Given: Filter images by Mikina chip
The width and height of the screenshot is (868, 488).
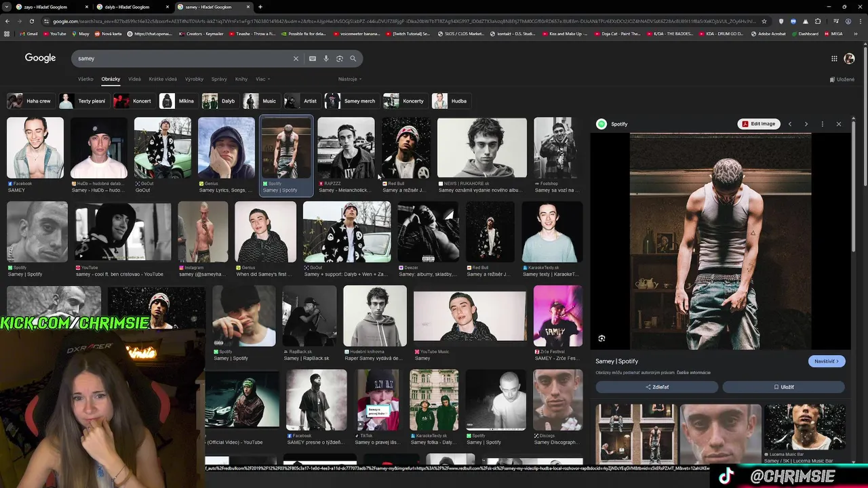Looking at the screenshot, I should click(178, 101).
